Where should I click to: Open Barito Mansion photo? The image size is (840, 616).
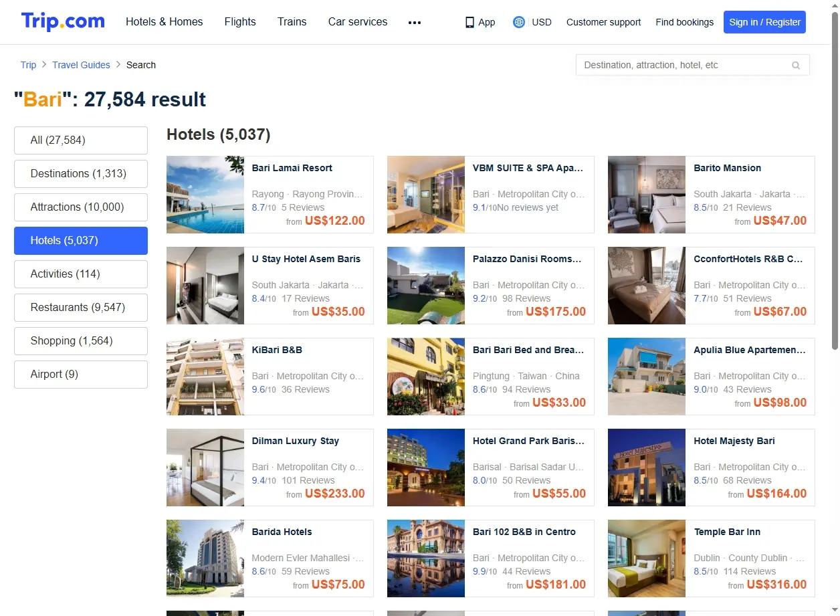pos(647,195)
